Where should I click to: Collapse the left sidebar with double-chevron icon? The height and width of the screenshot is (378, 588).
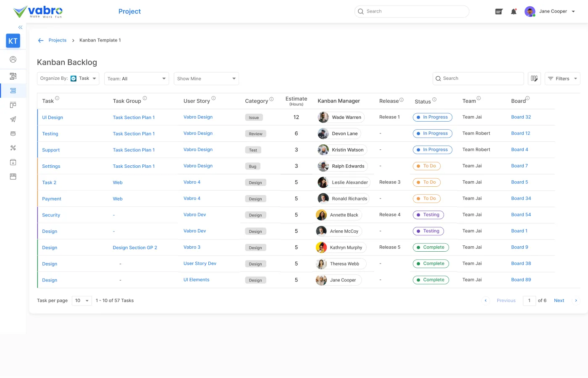(x=20, y=27)
